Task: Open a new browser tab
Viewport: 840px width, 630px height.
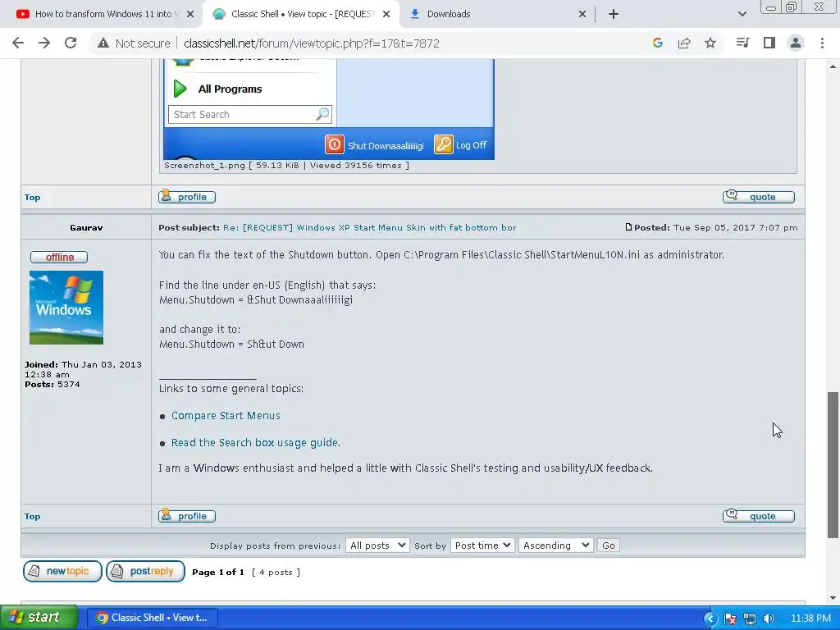Action: [x=614, y=14]
